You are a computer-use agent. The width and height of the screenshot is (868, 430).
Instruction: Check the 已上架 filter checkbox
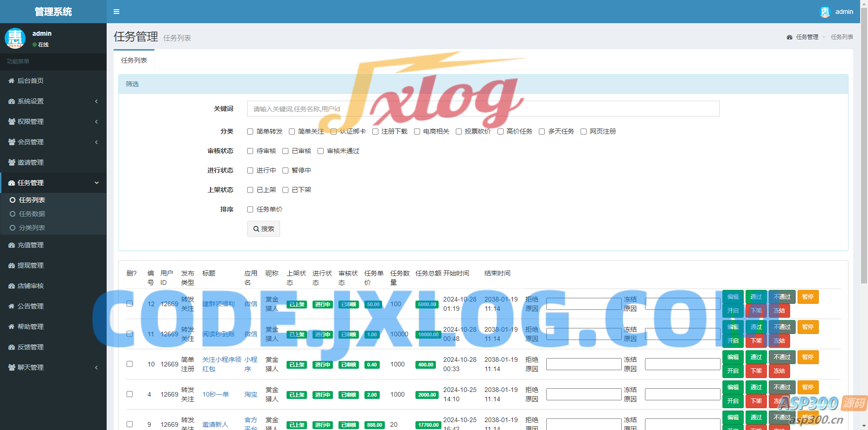coord(250,190)
